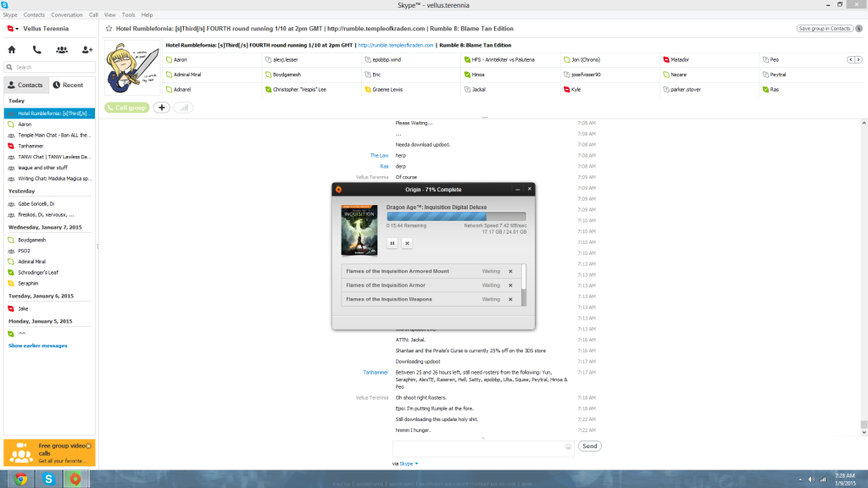Viewport: 868px width, 488px height.
Task: Click the add participants plus button
Action: (x=161, y=108)
